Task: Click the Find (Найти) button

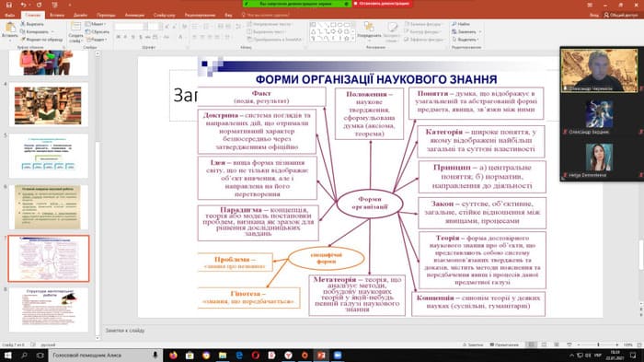Action: click(x=461, y=24)
